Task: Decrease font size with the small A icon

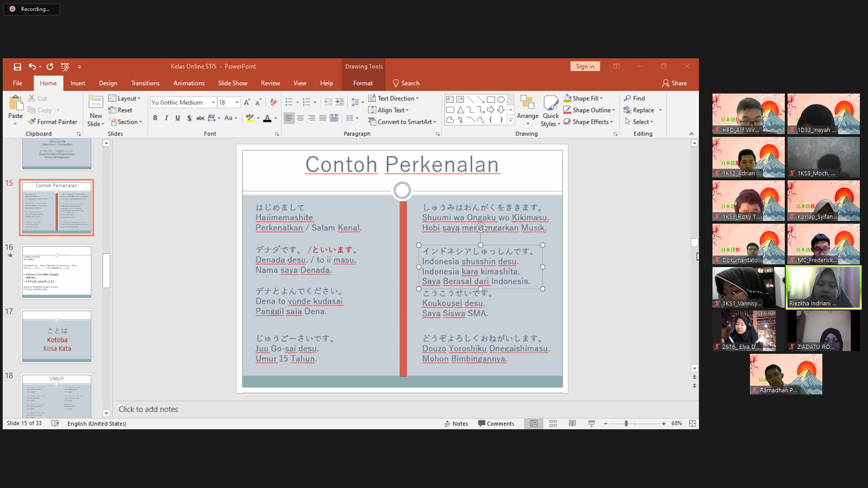Action: coord(258,103)
